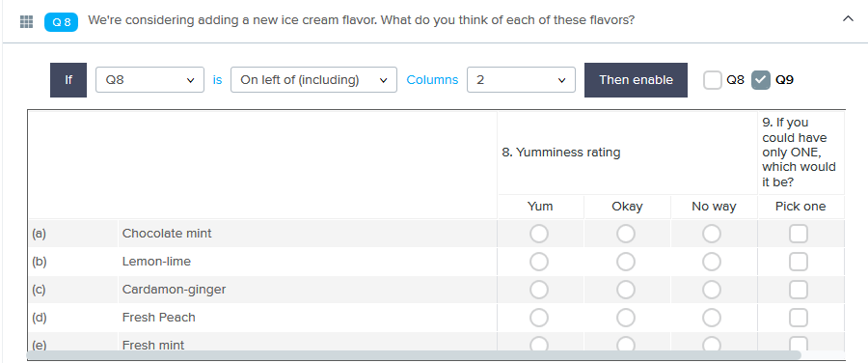Uncheck the Q9 enable checkbox
868x363 pixels.
(x=761, y=80)
